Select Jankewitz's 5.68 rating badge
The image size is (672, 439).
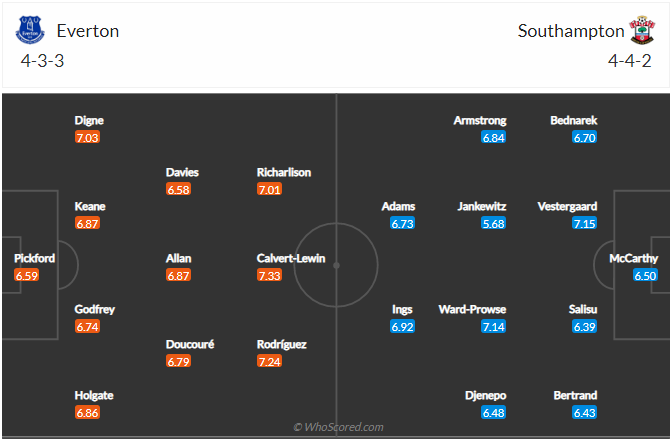[493, 223]
